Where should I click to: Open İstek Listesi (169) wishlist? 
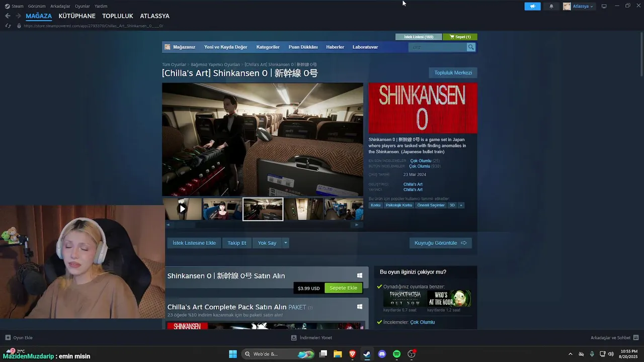(x=419, y=37)
